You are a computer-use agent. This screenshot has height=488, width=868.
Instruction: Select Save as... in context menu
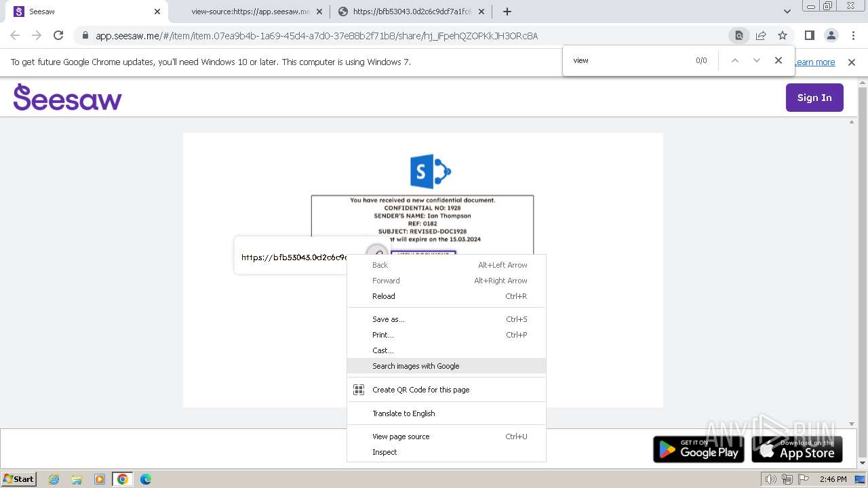point(446,319)
